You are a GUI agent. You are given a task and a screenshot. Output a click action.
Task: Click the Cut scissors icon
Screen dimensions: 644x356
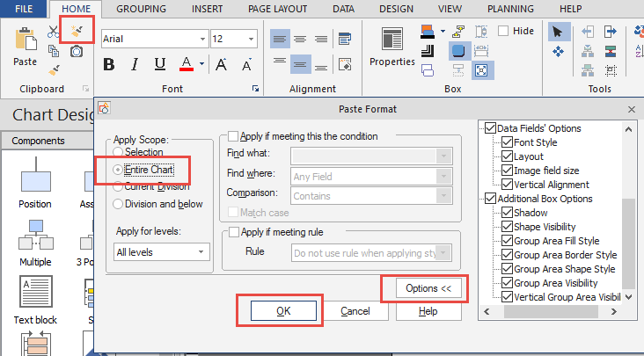point(53,32)
